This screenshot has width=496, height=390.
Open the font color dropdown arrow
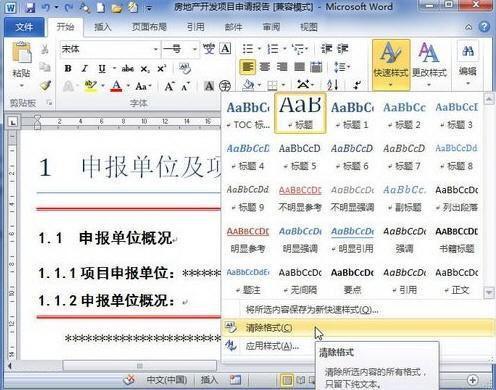pyautogui.click(x=128, y=86)
